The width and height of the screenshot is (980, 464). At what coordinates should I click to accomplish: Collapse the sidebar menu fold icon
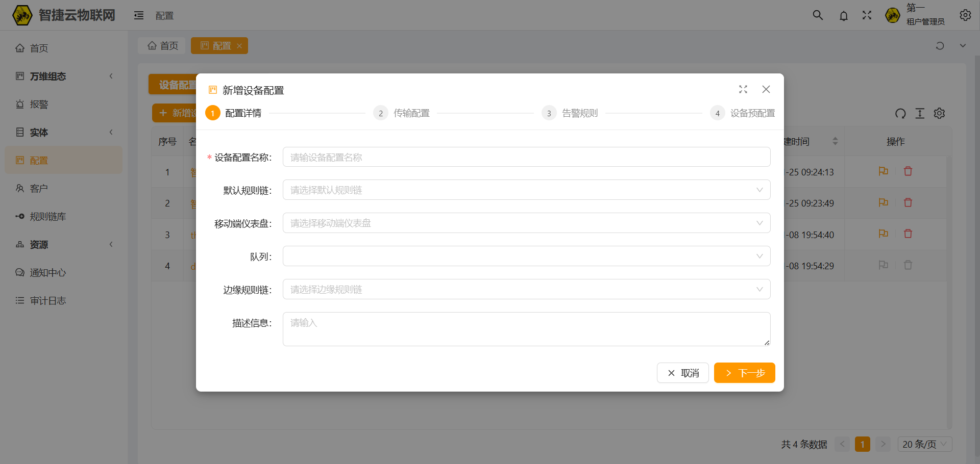139,16
